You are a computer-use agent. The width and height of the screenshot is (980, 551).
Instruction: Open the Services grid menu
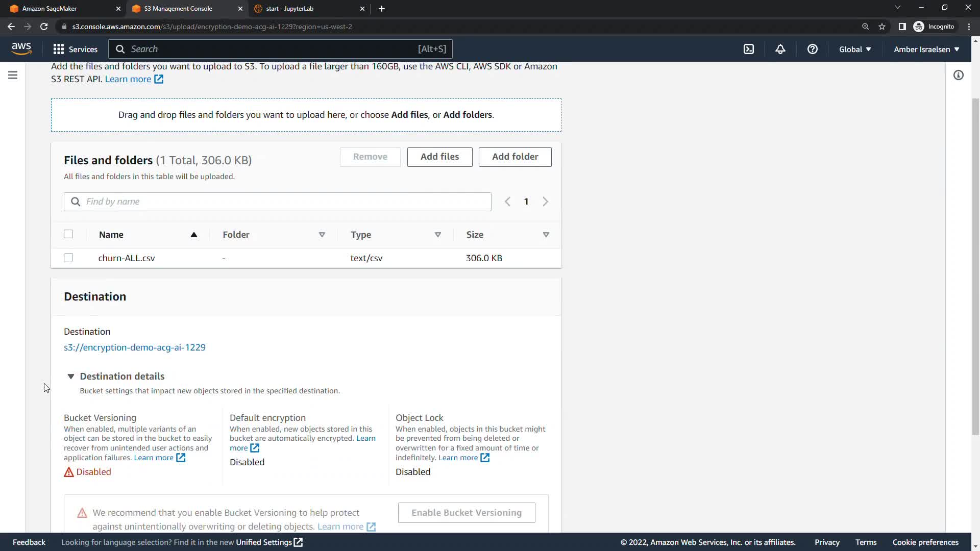[x=76, y=49]
